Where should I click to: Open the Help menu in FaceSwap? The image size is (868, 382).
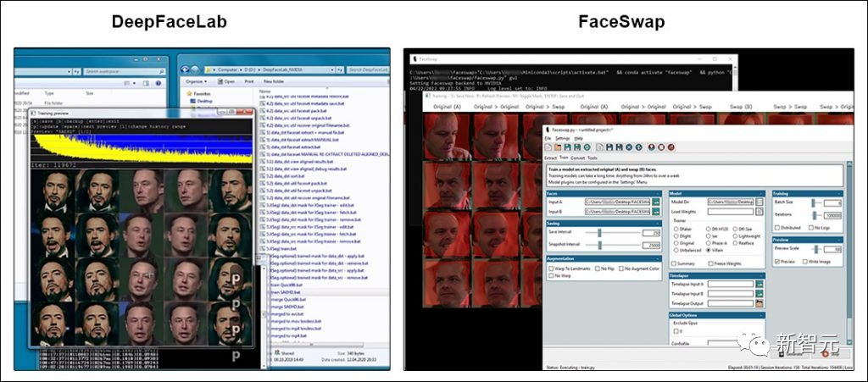(x=578, y=138)
